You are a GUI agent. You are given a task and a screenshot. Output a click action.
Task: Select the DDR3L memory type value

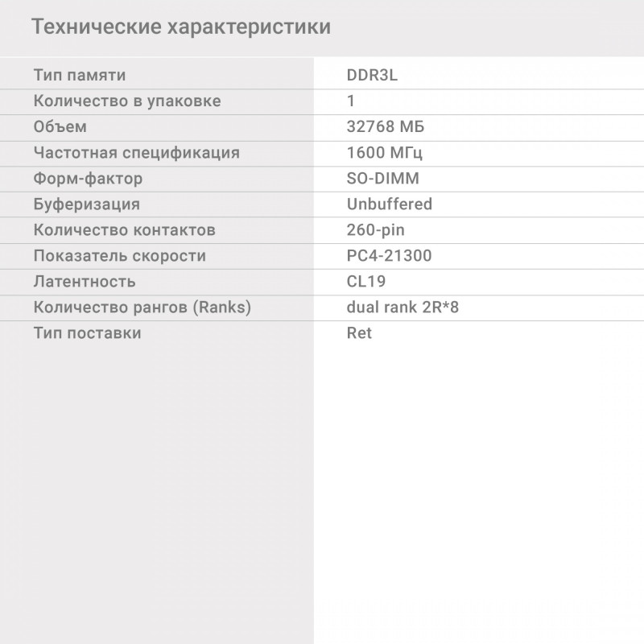[x=372, y=76]
